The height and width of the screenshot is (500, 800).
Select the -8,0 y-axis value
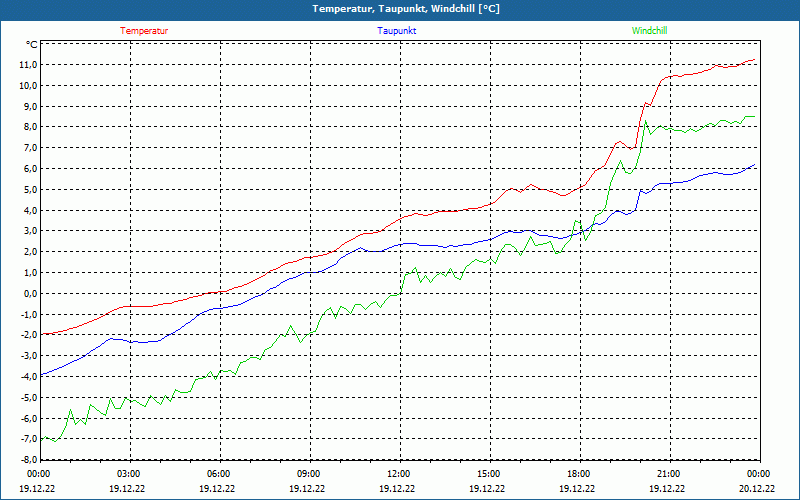click(28, 460)
